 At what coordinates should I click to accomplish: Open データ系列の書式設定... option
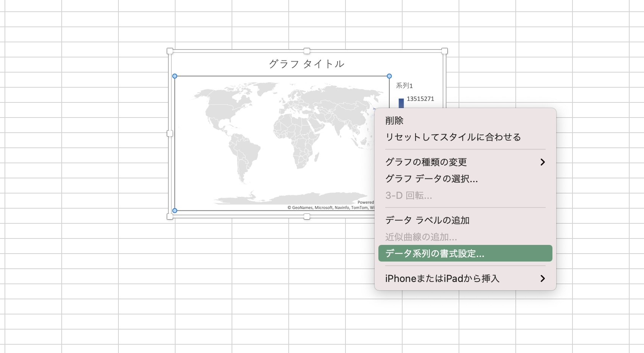click(x=434, y=254)
